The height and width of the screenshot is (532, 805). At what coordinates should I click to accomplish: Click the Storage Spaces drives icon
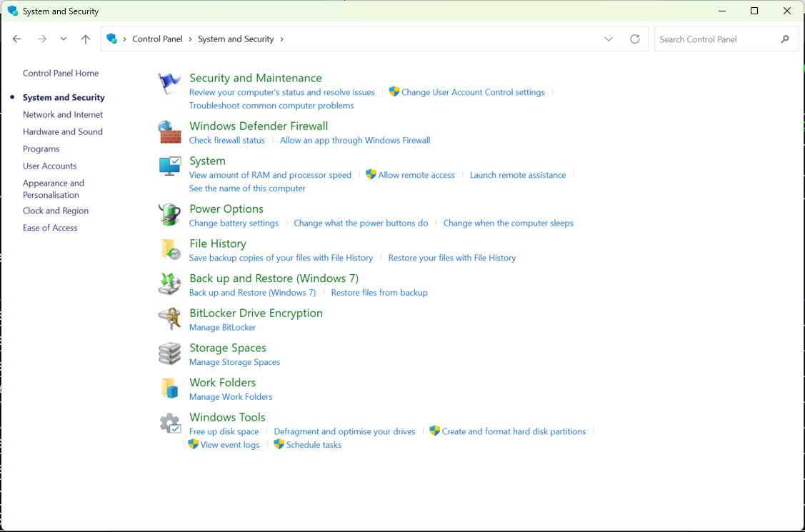coord(169,353)
